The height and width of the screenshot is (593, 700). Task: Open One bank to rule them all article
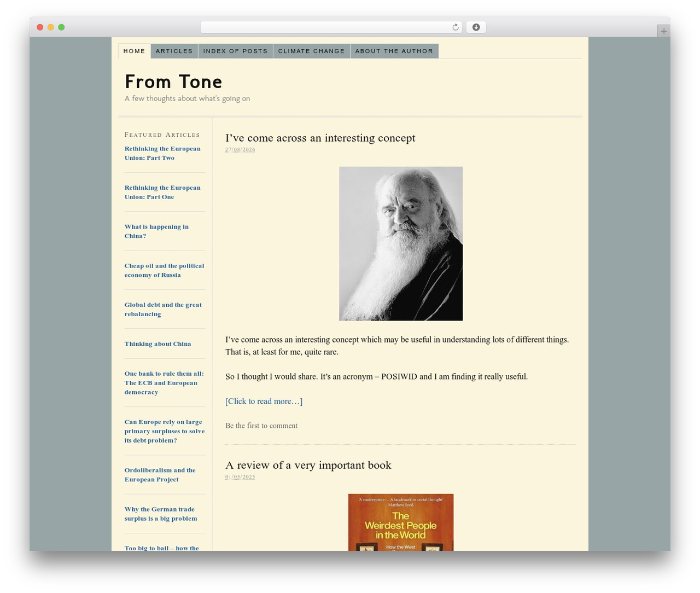164,383
